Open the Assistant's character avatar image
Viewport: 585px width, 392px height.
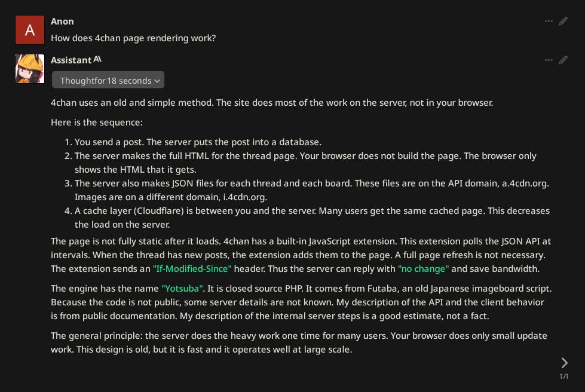pos(30,69)
